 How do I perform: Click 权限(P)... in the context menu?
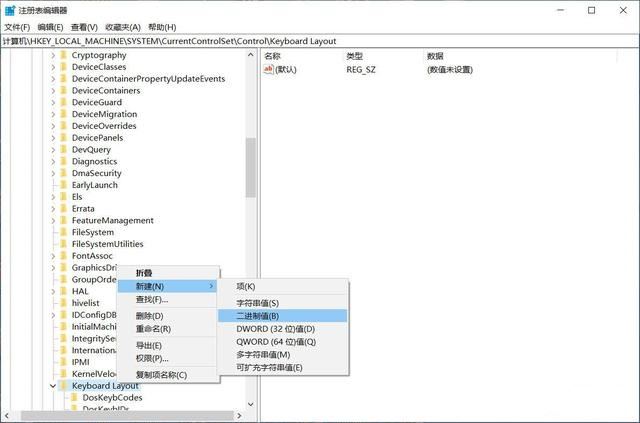[x=152, y=358]
